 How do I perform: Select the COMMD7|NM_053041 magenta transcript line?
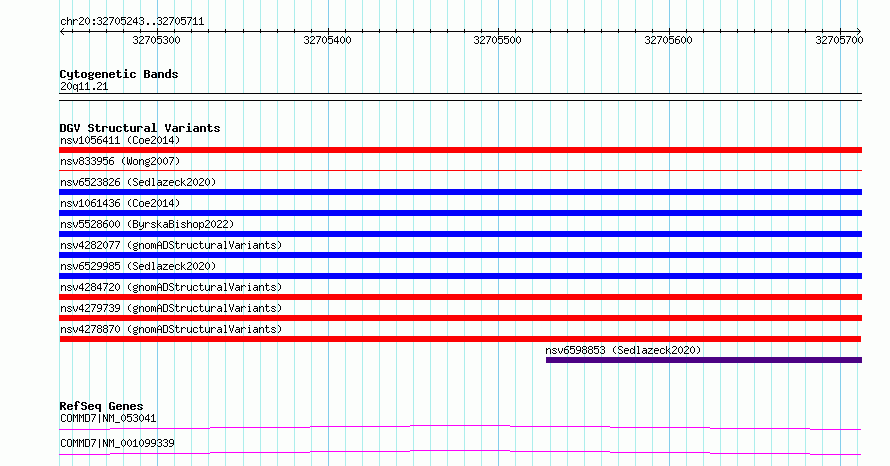coord(460,427)
